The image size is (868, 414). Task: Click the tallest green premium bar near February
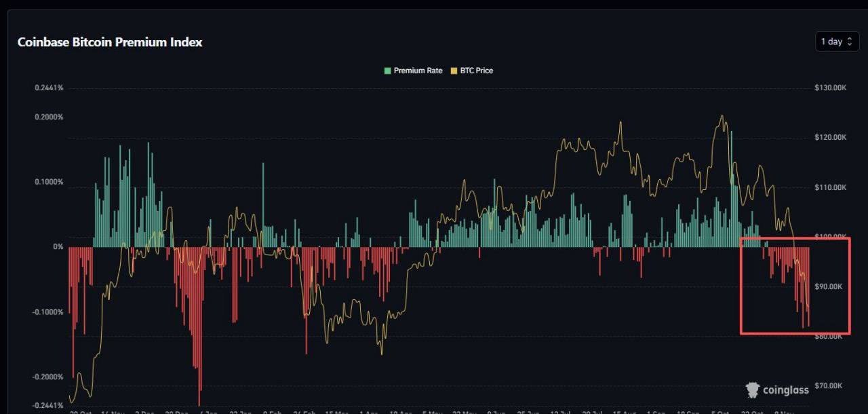(x=263, y=204)
